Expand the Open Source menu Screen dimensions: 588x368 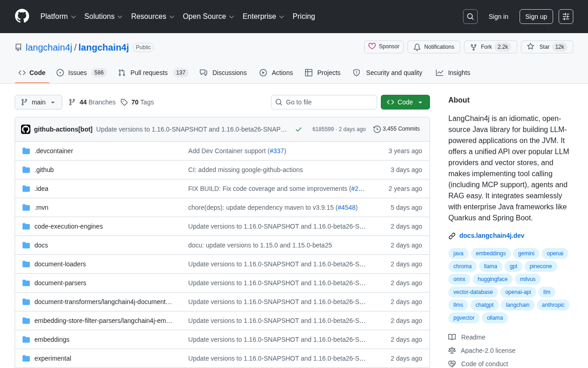[209, 17]
